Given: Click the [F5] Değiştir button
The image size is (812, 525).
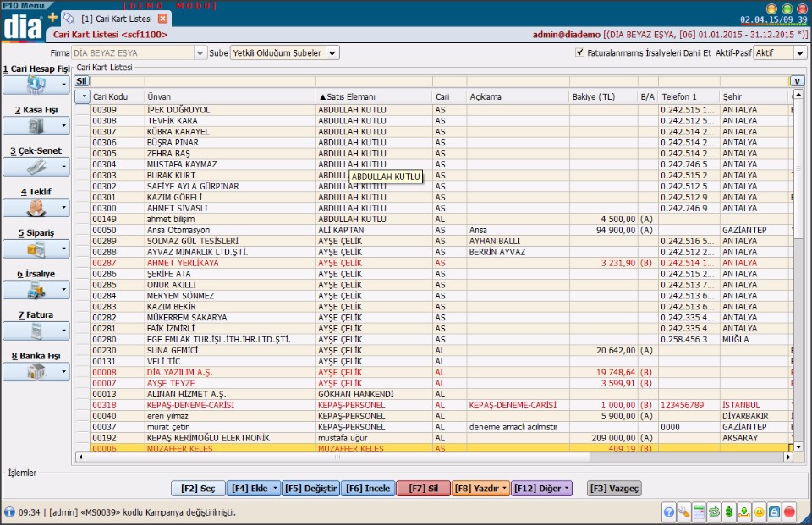Looking at the screenshot, I should click(310, 489).
